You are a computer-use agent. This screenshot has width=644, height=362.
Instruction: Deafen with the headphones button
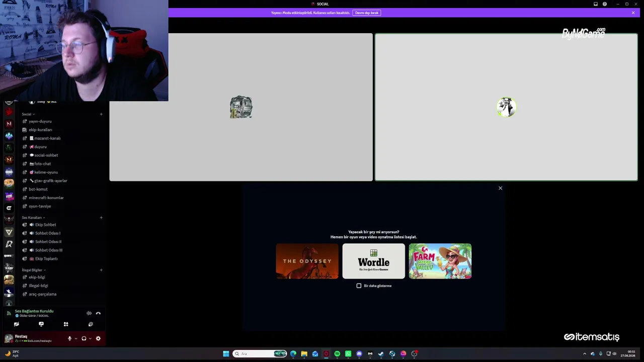click(x=84, y=338)
